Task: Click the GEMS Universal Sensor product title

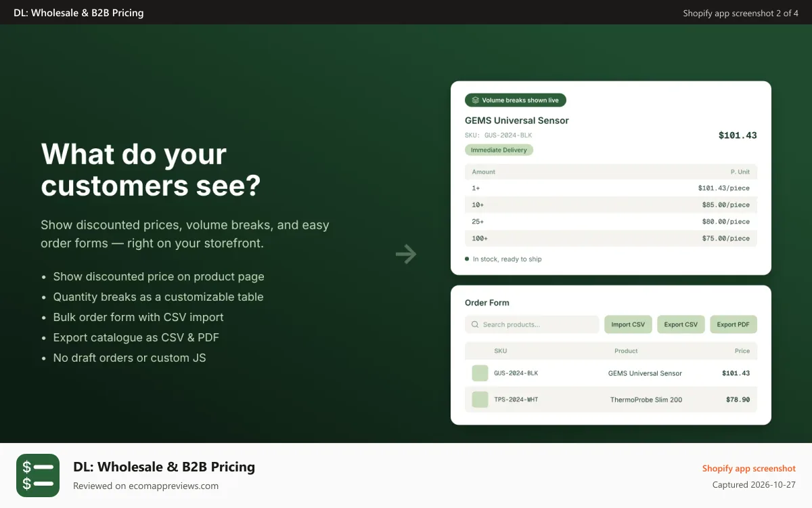Action: [517, 121]
